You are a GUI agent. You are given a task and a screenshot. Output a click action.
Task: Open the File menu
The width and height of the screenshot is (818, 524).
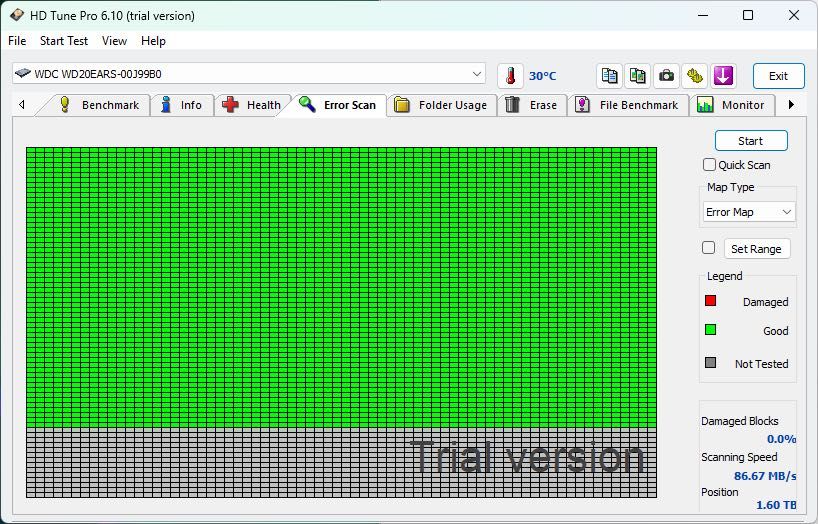coord(17,41)
